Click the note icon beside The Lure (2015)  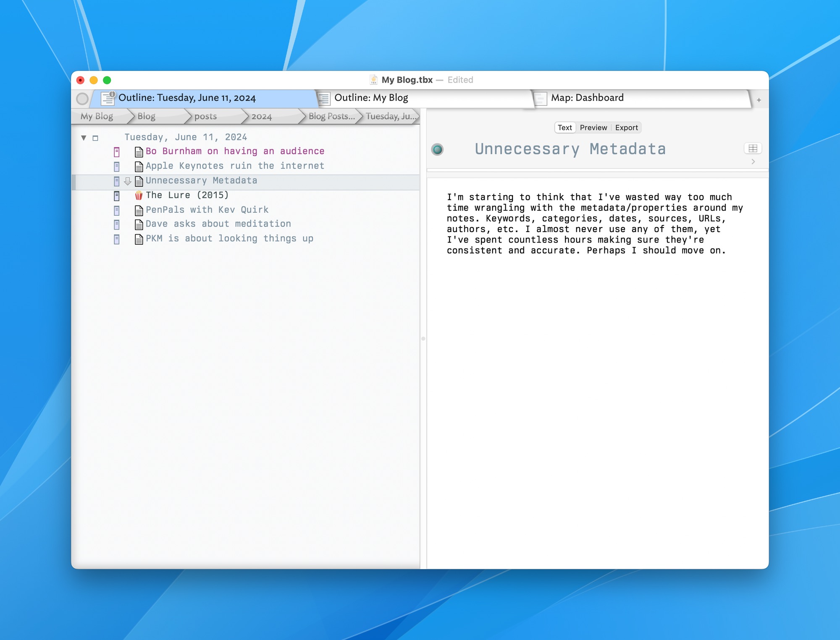[x=117, y=196]
